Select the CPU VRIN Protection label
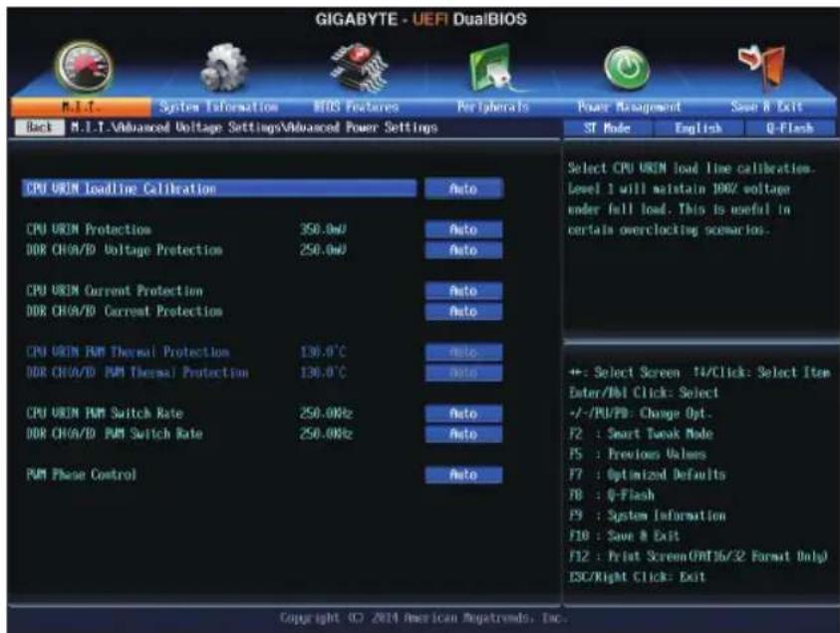 (89, 229)
